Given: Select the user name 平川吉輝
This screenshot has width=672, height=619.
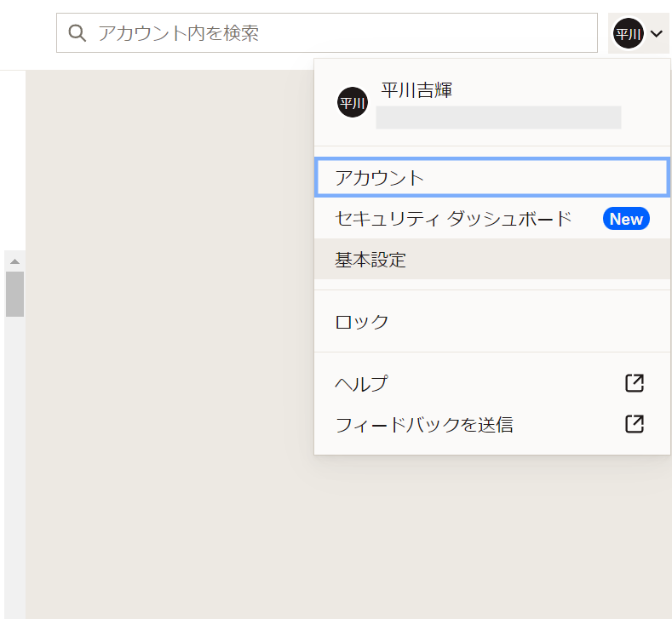Looking at the screenshot, I should [416, 90].
